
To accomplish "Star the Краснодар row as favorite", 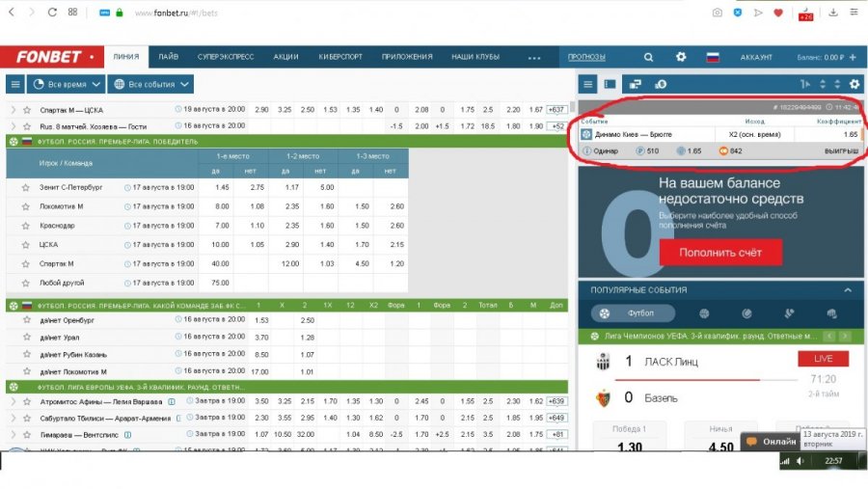I will (26, 226).
